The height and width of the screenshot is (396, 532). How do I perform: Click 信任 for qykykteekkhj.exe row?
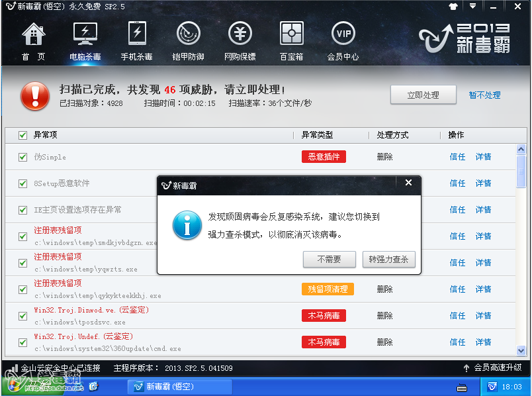click(x=457, y=289)
